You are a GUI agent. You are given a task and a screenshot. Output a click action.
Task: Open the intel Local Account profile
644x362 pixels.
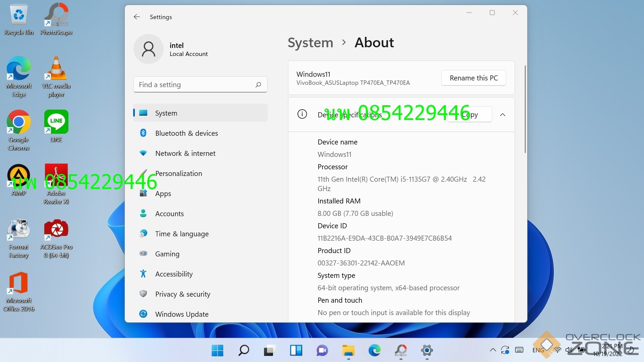point(171,49)
